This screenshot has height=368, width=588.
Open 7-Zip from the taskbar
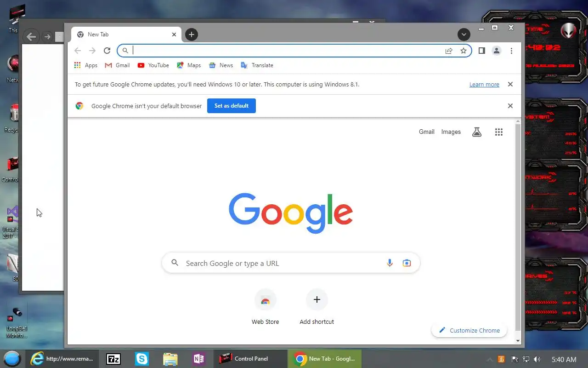tap(113, 359)
